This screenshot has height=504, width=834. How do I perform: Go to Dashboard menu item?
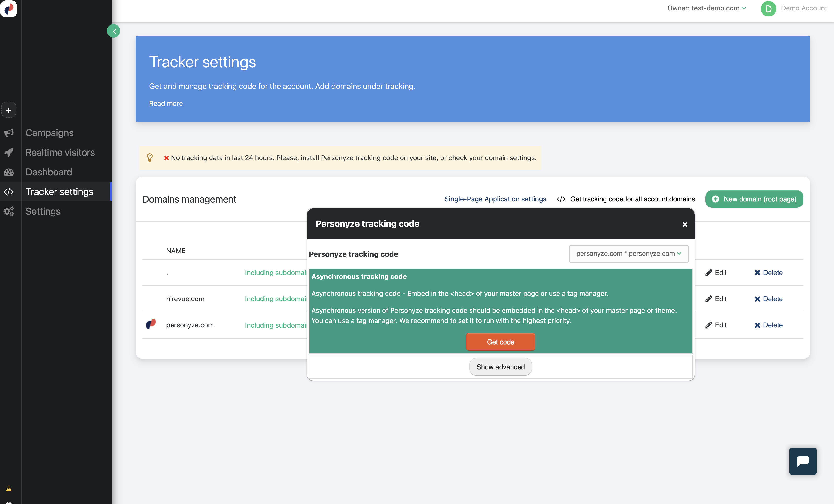[x=49, y=172]
